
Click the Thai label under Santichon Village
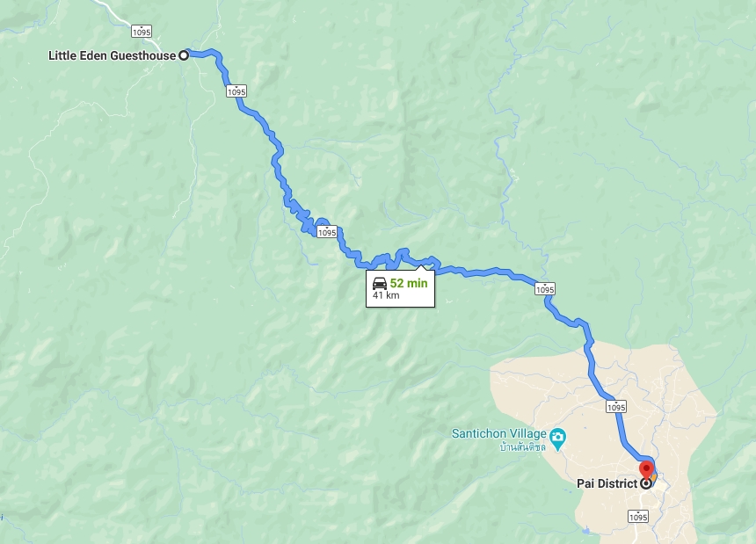coord(523,447)
